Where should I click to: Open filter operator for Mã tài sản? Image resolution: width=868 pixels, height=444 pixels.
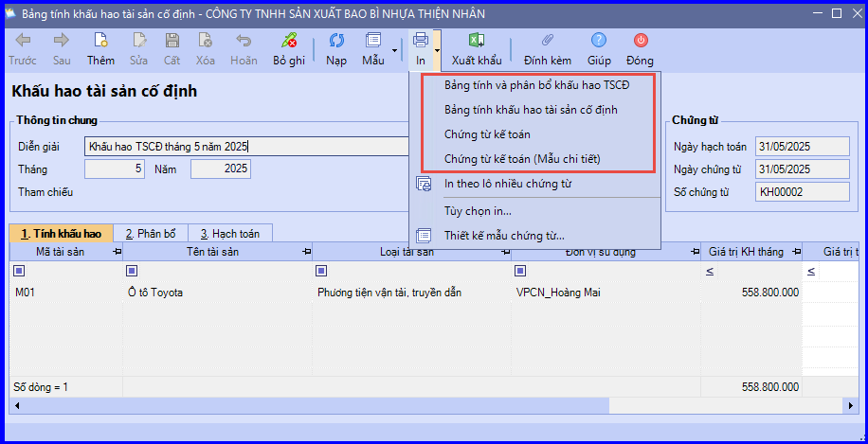coord(19,271)
